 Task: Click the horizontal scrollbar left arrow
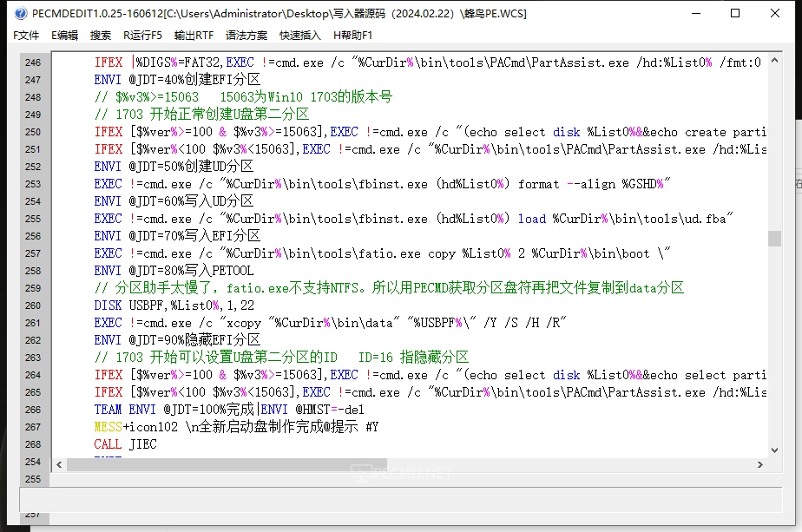pos(58,465)
